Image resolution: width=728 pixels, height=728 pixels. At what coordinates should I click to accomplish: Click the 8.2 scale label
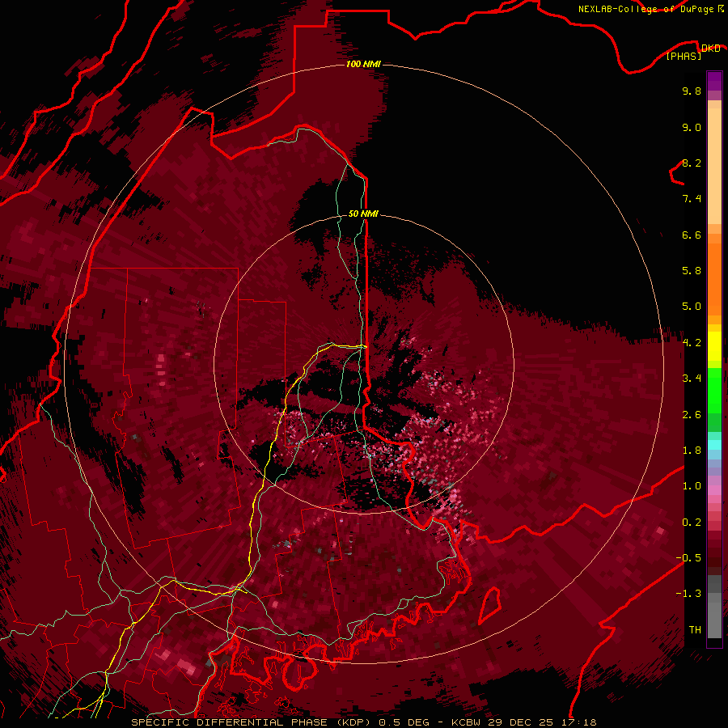(x=692, y=163)
